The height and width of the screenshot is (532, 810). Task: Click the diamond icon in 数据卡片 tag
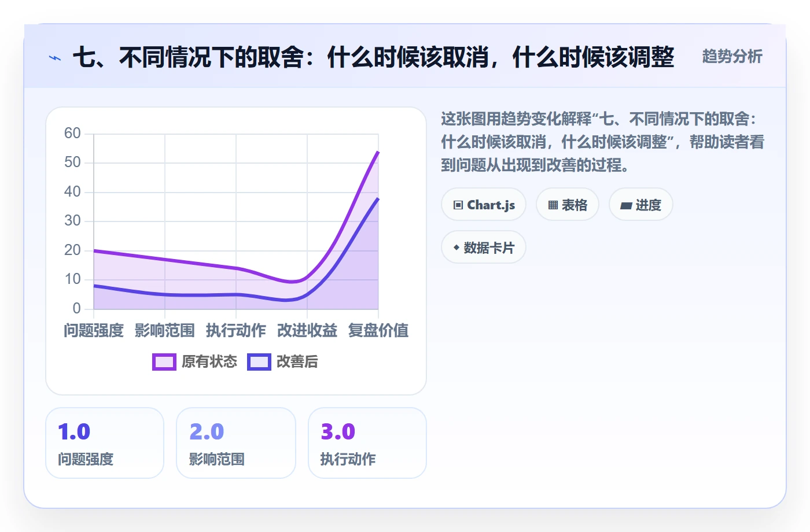456,247
